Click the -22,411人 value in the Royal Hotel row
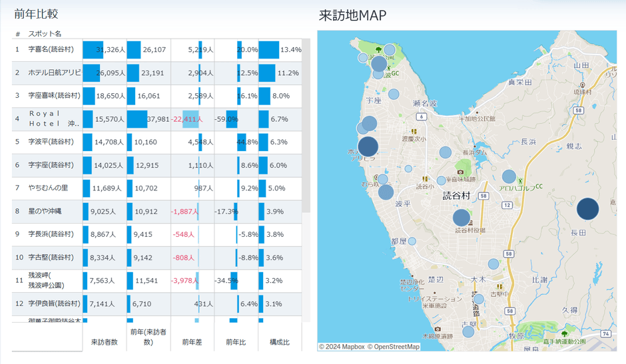The image size is (626, 364). 186,119
